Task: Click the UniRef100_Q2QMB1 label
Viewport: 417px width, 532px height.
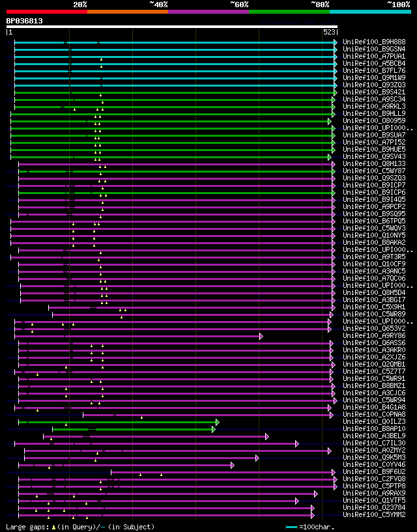Action: (374, 365)
